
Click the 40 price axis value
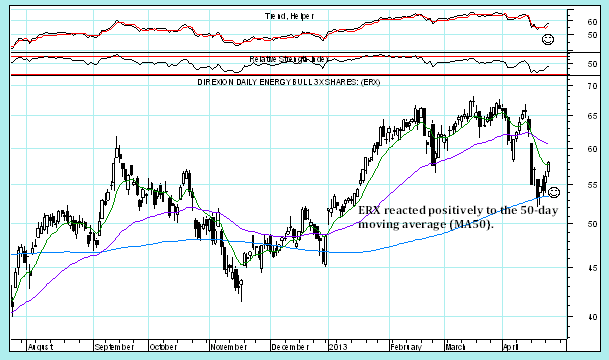pos(592,317)
